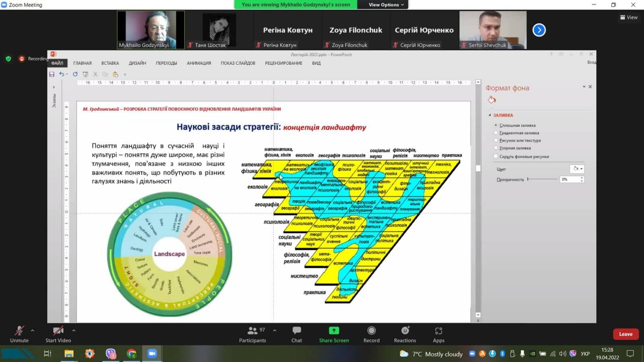Open the Формат фона pane options arrow
The height and width of the screenshot is (362, 644).
(584, 86)
